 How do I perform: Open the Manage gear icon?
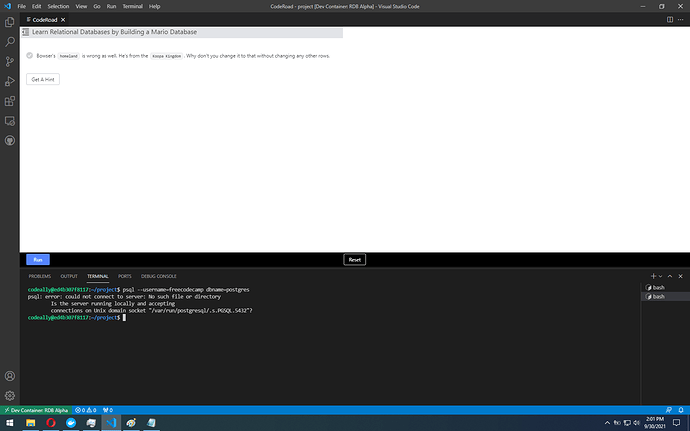coord(10,396)
